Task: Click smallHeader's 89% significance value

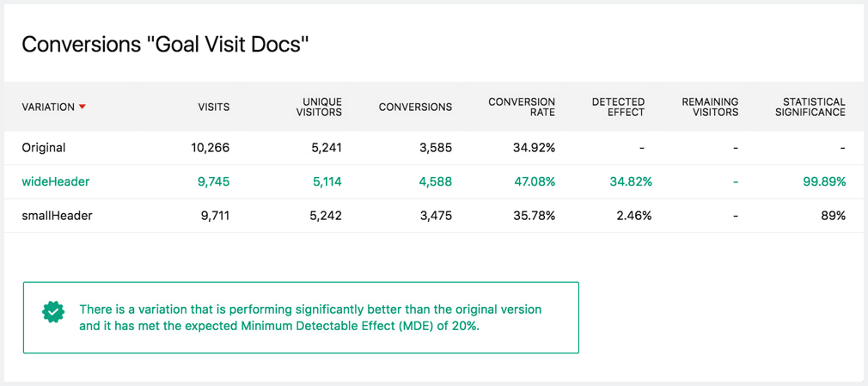Action: tap(833, 216)
